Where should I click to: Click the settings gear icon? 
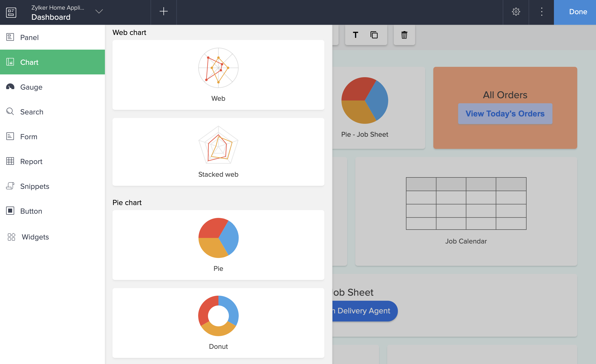516,12
